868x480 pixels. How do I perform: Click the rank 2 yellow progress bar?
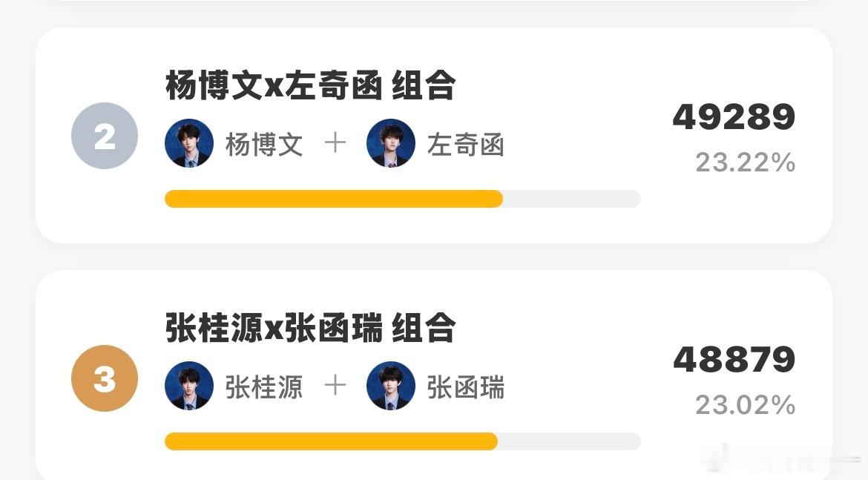pyautogui.click(x=334, y=199)
